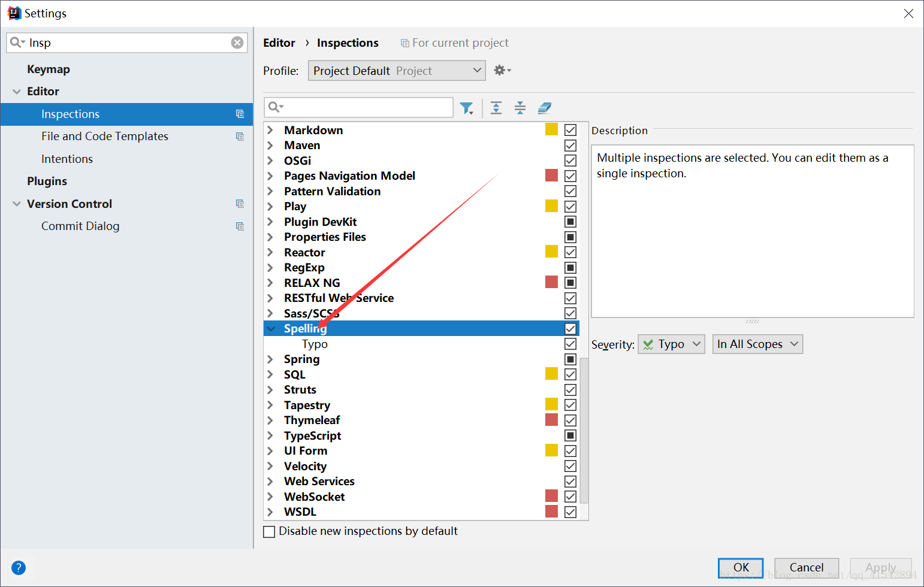Open the profile gear settings menu
The height and width of the screenshot is (587, 924).
click(502, 70)
